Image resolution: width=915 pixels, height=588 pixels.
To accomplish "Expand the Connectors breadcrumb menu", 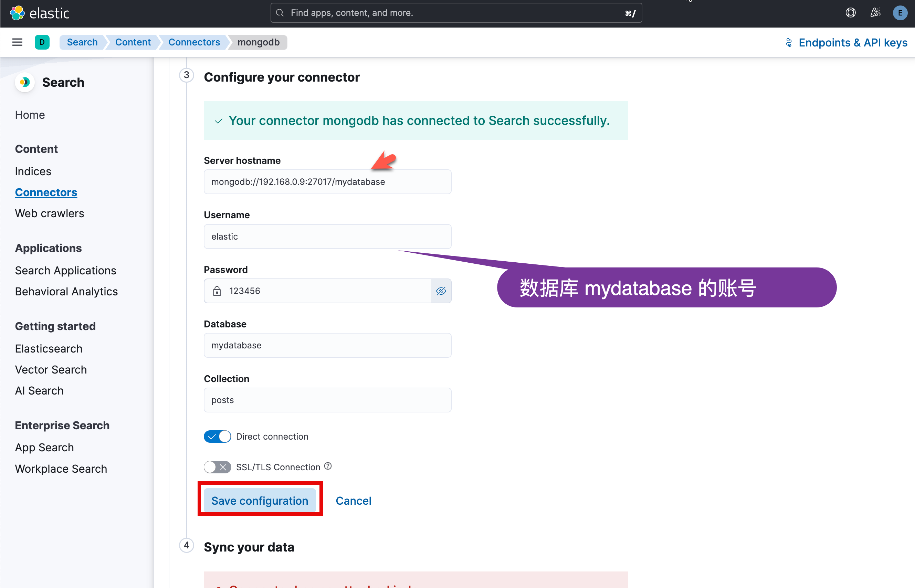I will 193,42.
